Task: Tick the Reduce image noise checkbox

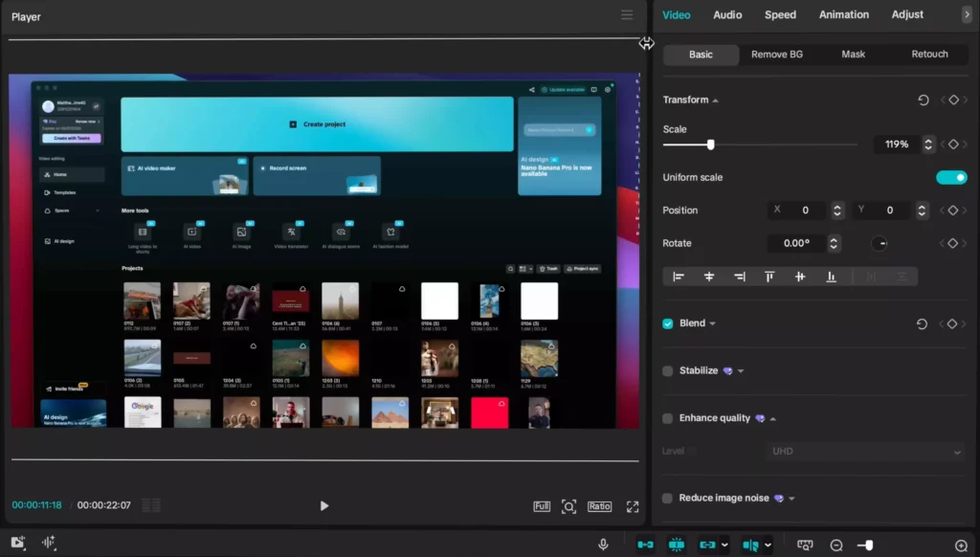Action: pos(668,499)
